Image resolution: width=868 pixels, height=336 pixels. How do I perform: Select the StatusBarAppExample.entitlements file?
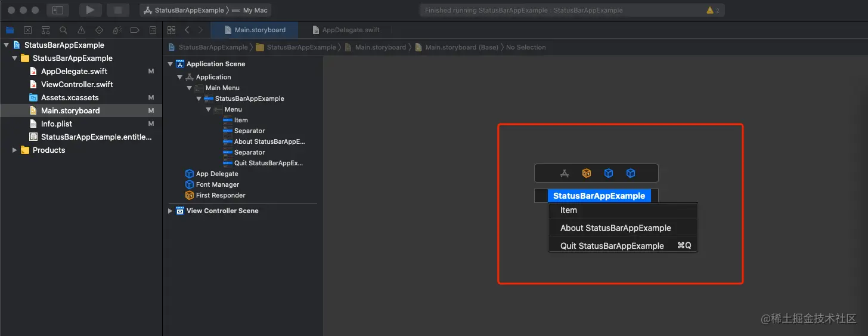[81, 137]
